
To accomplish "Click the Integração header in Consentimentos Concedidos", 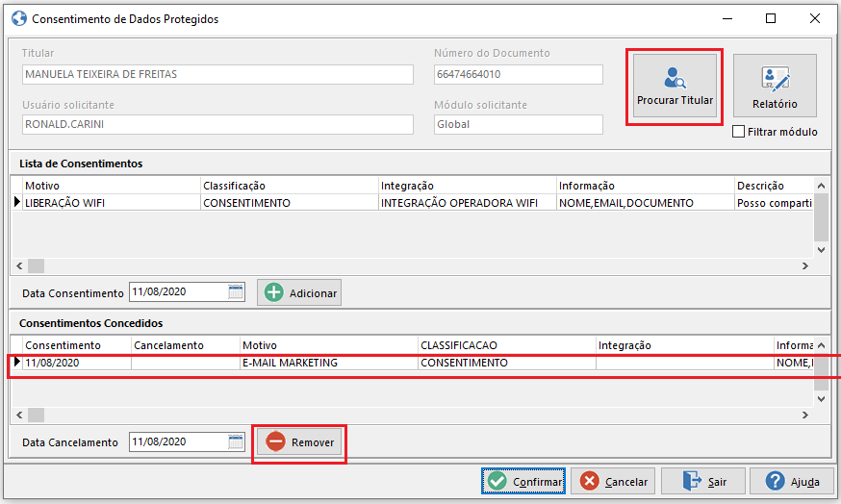I will [685, 345].
